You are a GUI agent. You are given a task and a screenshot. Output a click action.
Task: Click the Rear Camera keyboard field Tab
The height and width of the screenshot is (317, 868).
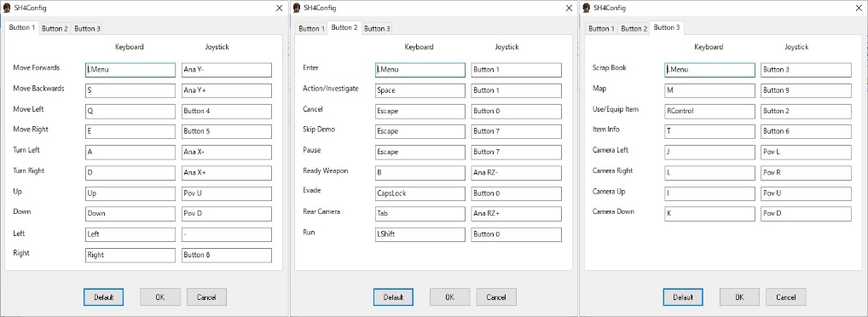click(x=420, y=214)
